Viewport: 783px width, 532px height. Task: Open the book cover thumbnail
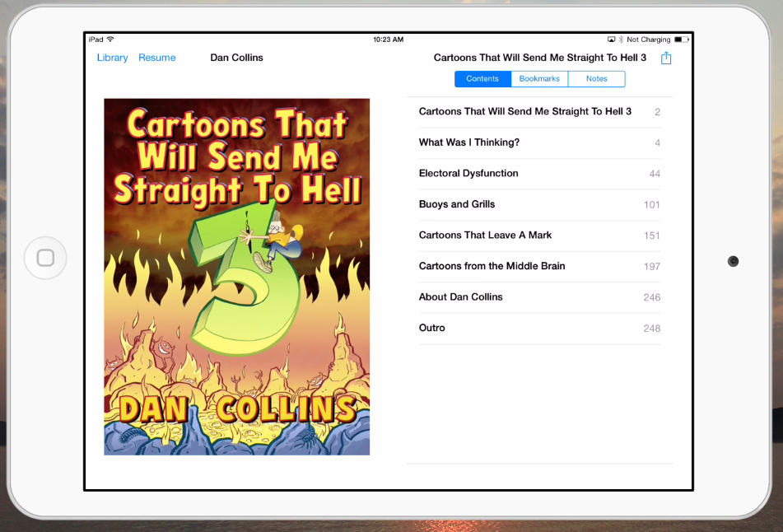(236, 277)
